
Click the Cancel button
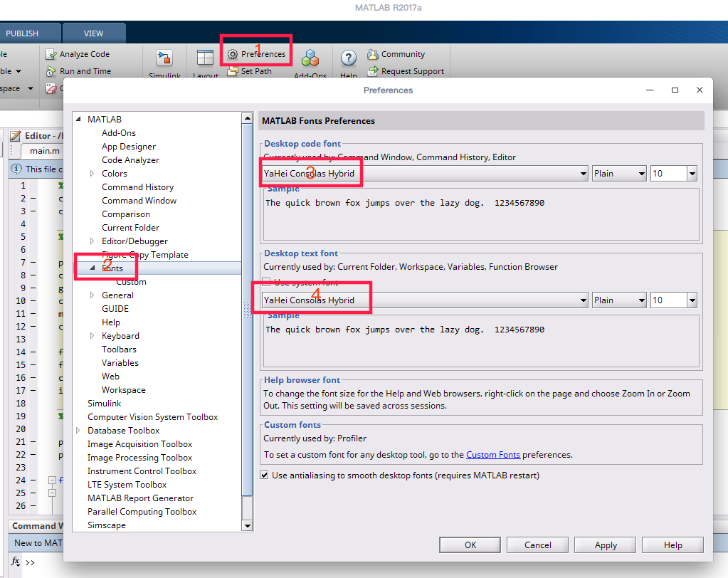(x=538, y=545)
